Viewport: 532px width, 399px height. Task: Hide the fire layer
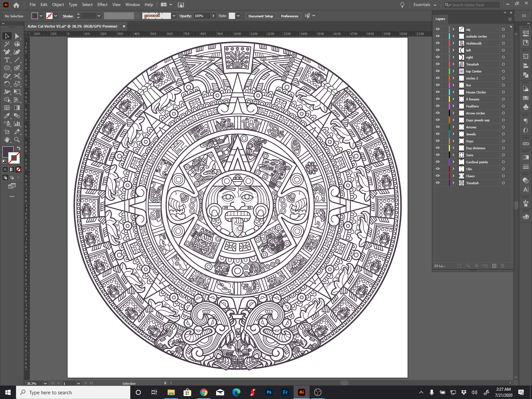[438, 85]
